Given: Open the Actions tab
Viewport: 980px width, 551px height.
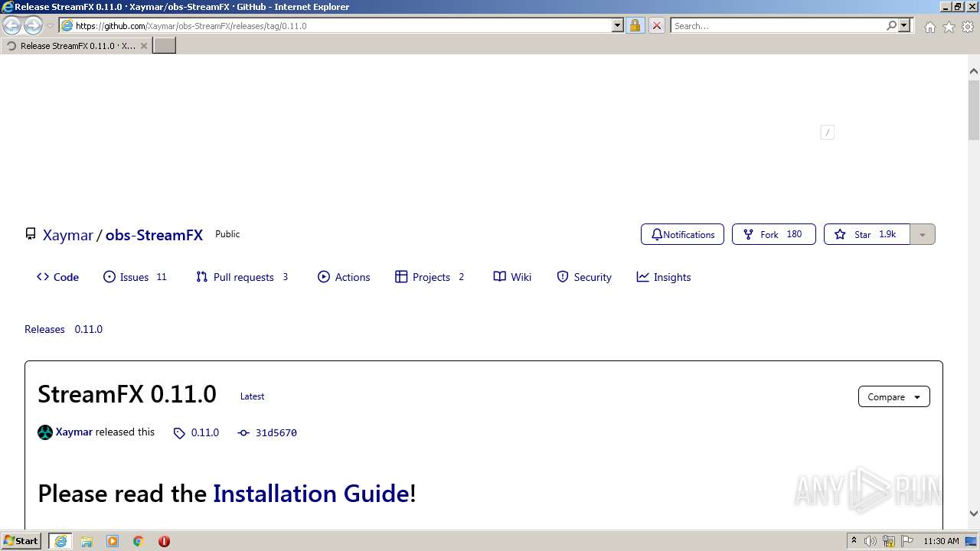Looking at the screenshot, I should [344, 277].
